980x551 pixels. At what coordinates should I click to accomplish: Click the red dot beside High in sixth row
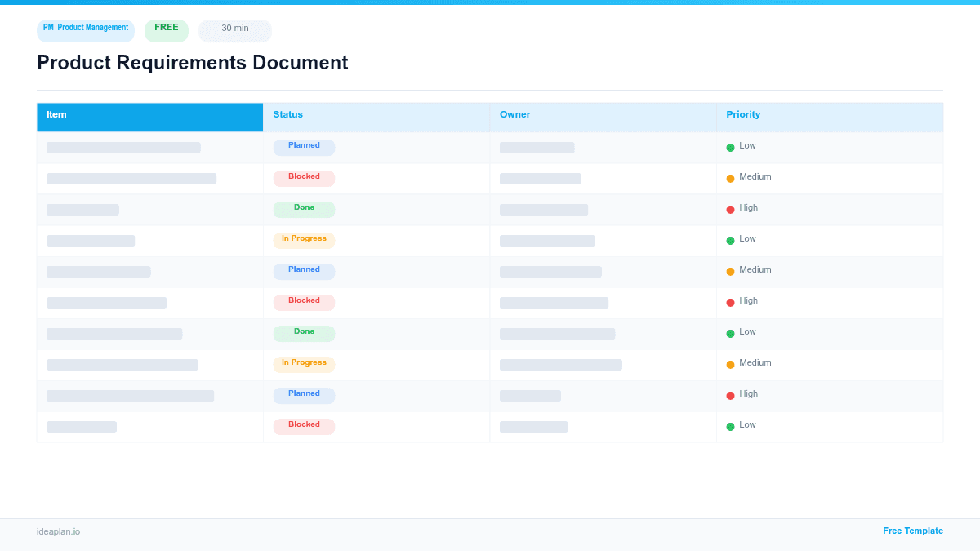point(731,301)
